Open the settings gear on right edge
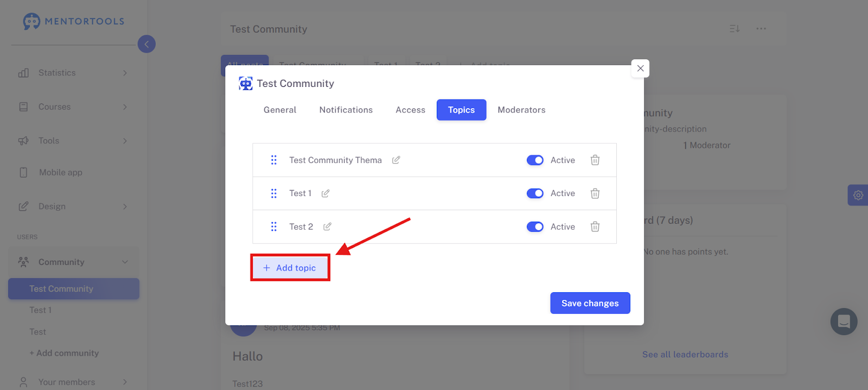Image resolution: width=868 pixels, height=390 pixels. (x=858, y=195)
